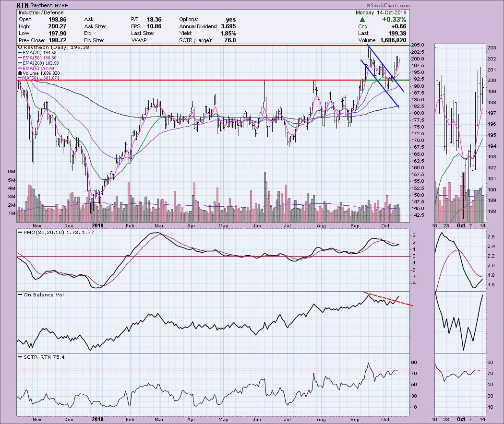The height and width of the screenshot is (424, 504).
Task: Click the Chg value +0.66
Action: click(398, 26)
